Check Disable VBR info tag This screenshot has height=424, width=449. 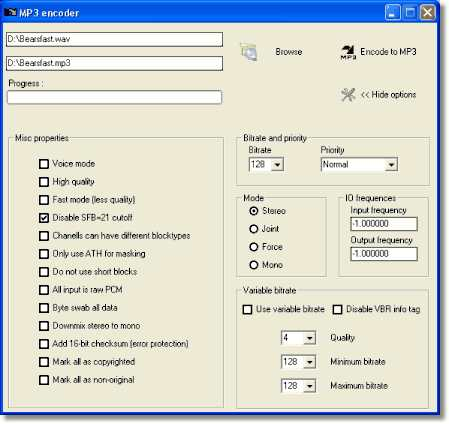(337, 310)
